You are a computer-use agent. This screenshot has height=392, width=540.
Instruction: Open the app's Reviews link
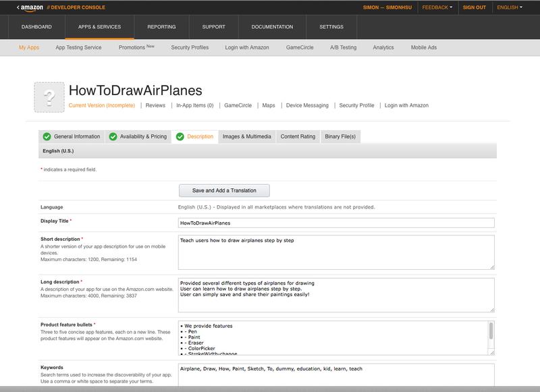pyautogui.click(x=155, y=105)
